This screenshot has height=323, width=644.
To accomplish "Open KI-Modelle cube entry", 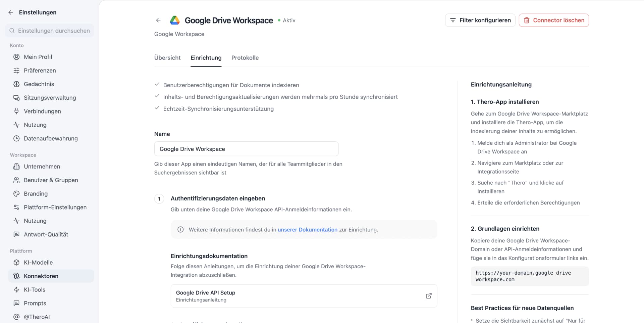I will (51, 263).
